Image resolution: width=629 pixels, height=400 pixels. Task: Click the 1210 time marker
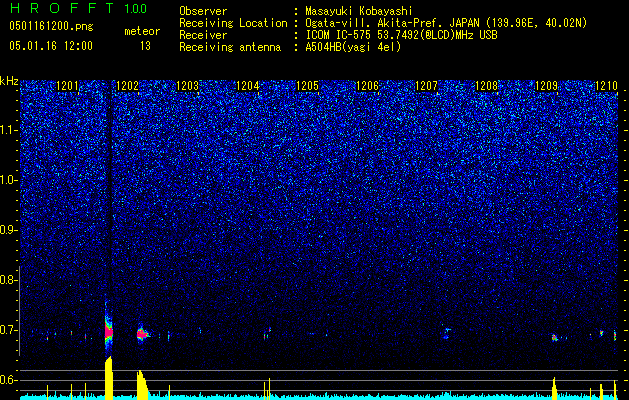tap(606, 86)
